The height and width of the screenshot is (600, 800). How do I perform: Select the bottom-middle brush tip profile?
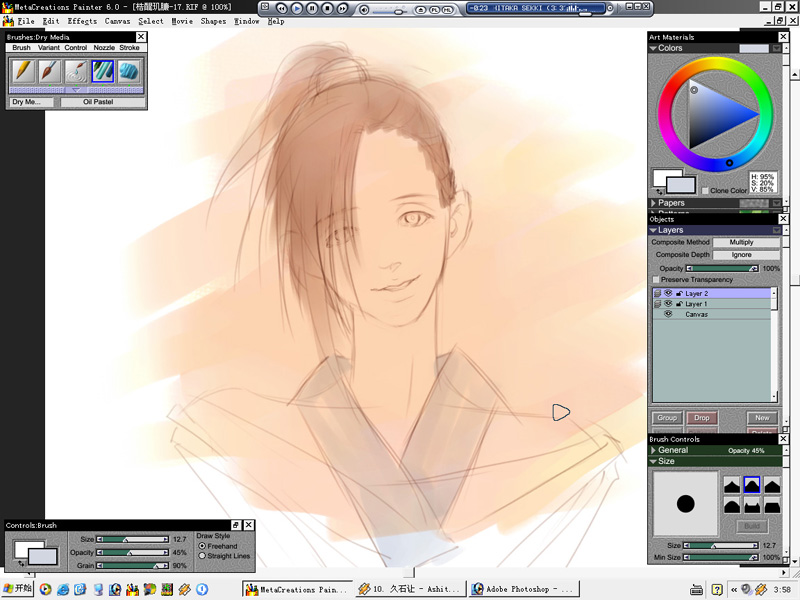[752, 505]
